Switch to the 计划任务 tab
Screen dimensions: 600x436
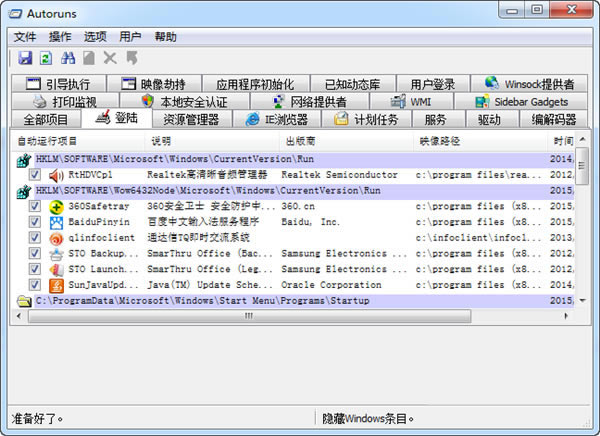click(369, 120)
